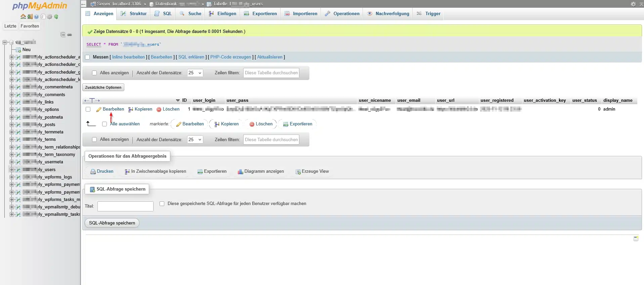Click the console note icon at bottom right
This screenshot has height=285, width=644.
[x=636, y=238]
